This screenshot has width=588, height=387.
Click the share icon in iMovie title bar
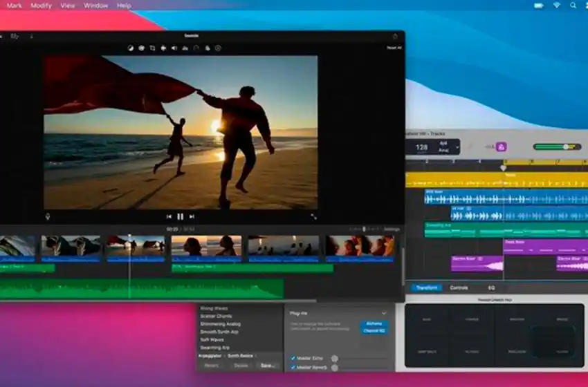coord(395,36)
